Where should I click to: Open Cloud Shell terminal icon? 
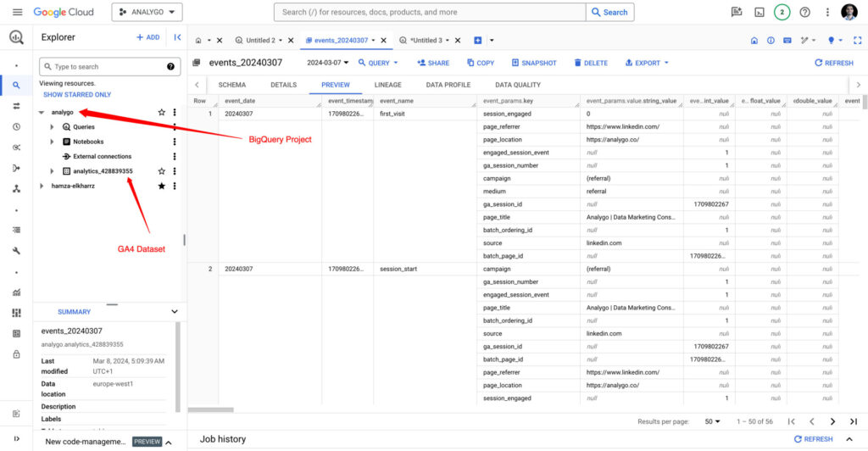(x=759, y=12)
